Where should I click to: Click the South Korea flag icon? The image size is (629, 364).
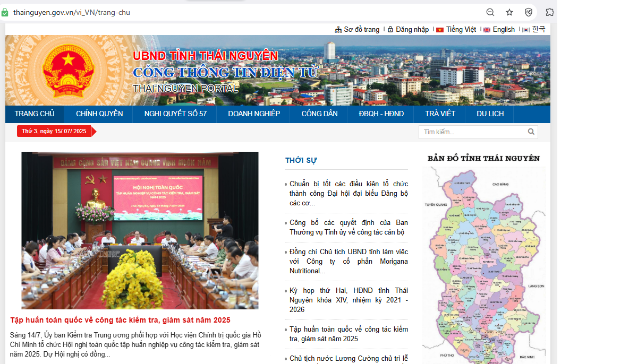pos(526,30)
